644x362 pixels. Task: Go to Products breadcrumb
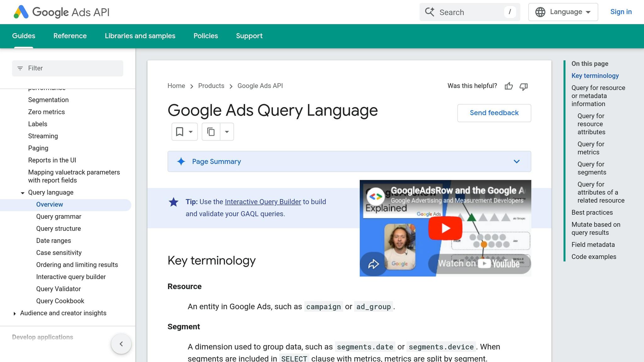point(211,86)
